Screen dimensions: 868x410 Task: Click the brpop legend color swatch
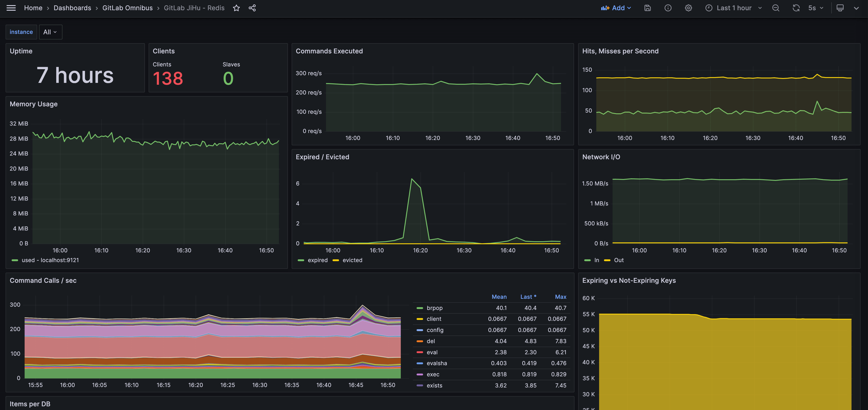pyautogui.click(x=420, y=308)
